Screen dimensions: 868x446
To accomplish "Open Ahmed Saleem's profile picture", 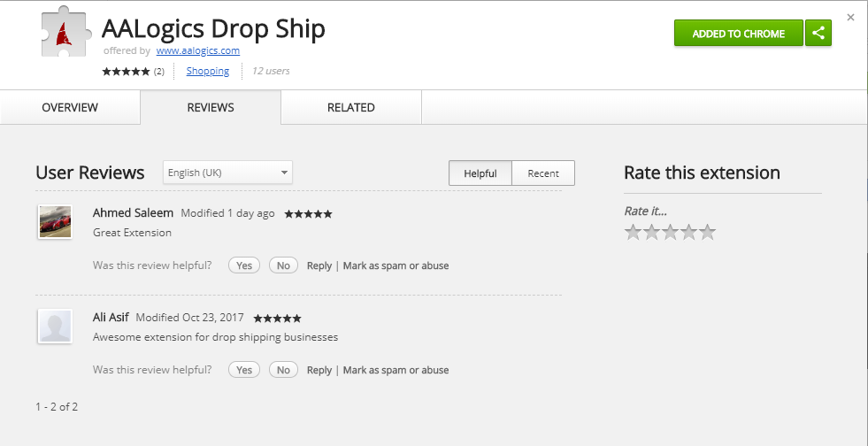I will tap(56, 222).
